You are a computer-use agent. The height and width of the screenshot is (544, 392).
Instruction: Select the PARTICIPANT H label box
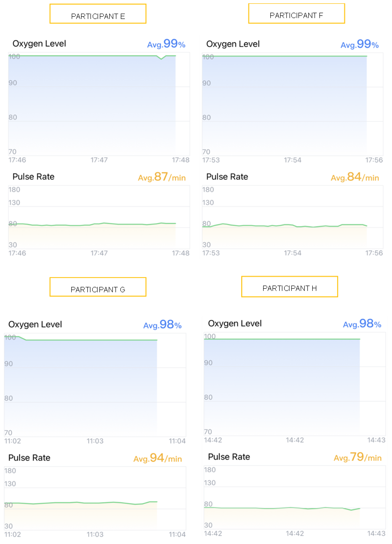[x=289, y=286]
